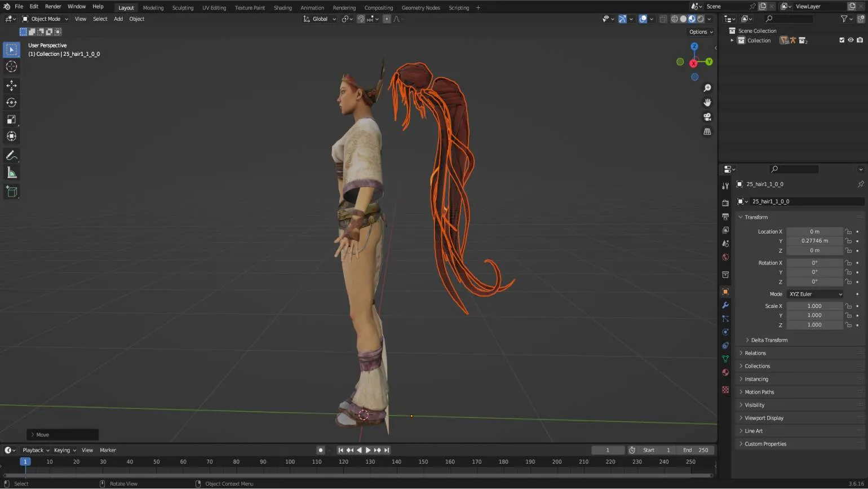Click the Options button in viewport

(x=701, y=32)
